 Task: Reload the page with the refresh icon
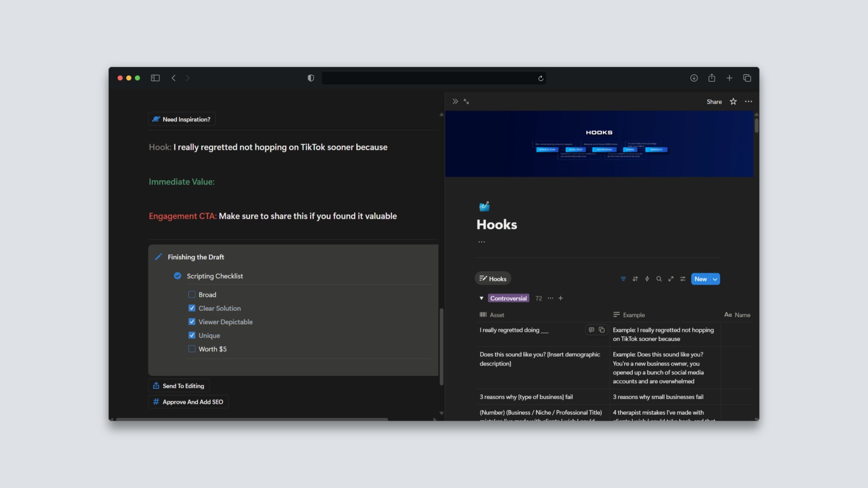click(541, 78)
